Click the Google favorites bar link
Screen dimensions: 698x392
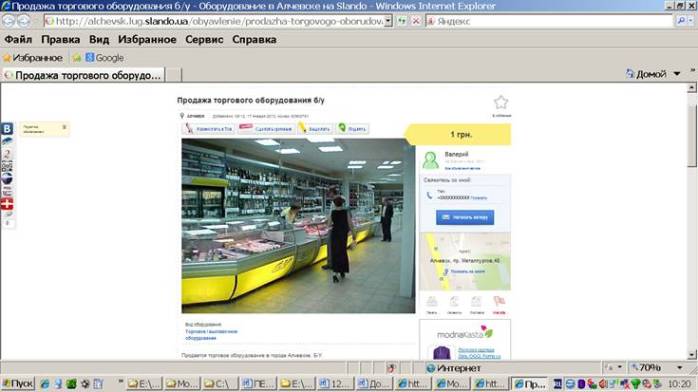(x=105, y=58)
